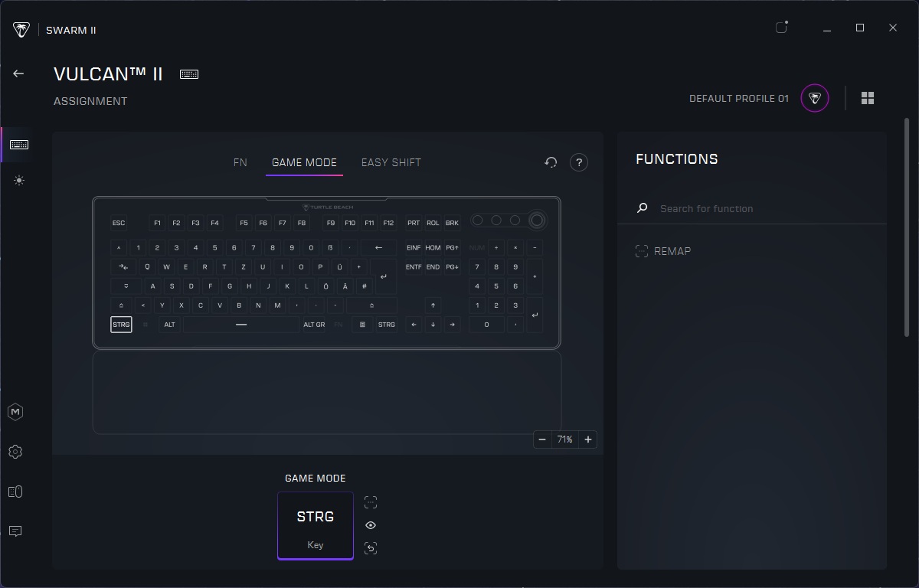Expand the REMAP function category
This screenshot has height=588, width=919.
[663, 251]
